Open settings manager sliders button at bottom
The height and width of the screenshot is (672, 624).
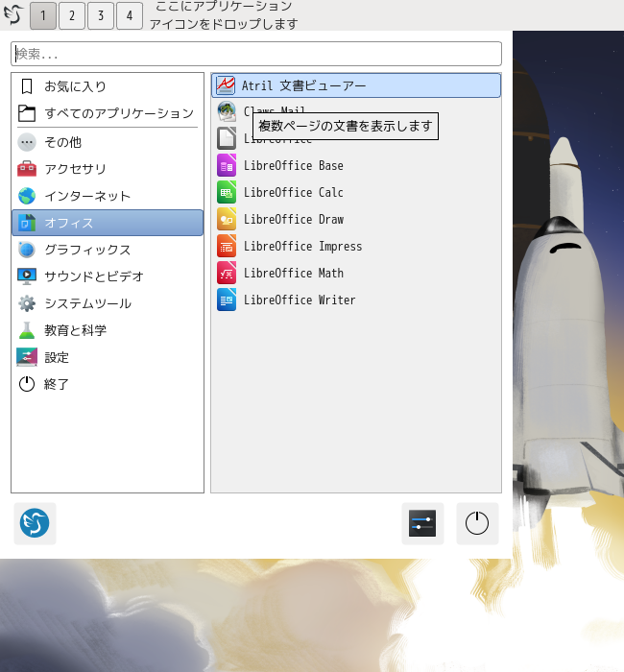pyautogui.click(x=422, y=523)
